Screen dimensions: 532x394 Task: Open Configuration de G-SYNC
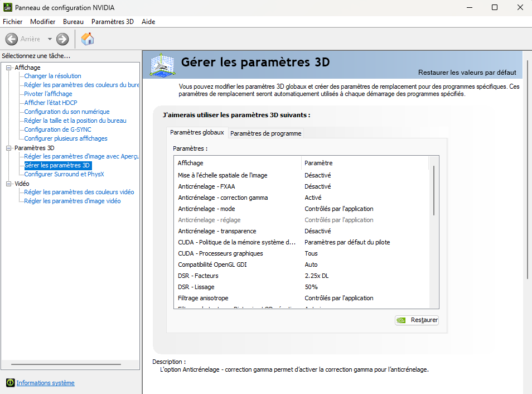pyautogui.click(x=57, y=129)
